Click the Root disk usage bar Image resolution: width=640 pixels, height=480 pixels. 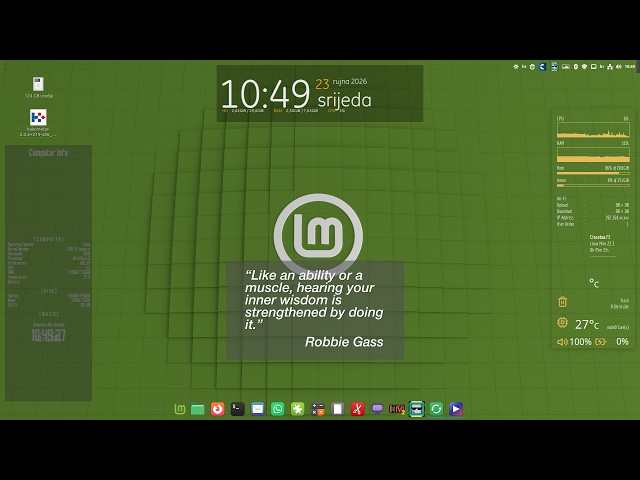[x=593, y=173]
